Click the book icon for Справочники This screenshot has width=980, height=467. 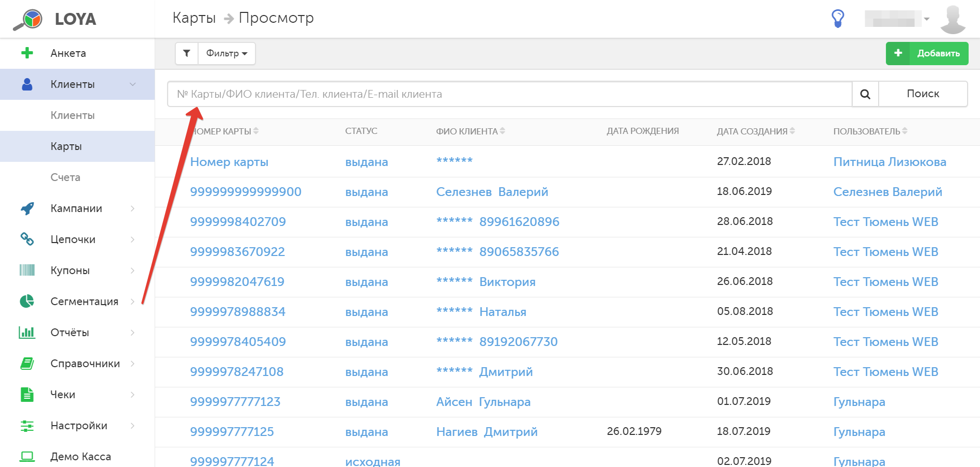tap(27, 364)
